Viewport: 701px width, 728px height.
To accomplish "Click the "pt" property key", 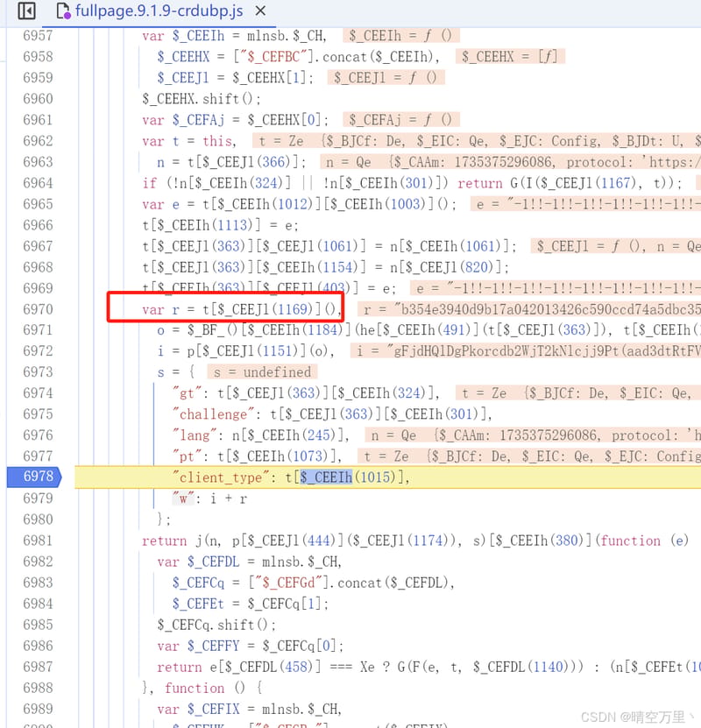I will pos(187,456).
